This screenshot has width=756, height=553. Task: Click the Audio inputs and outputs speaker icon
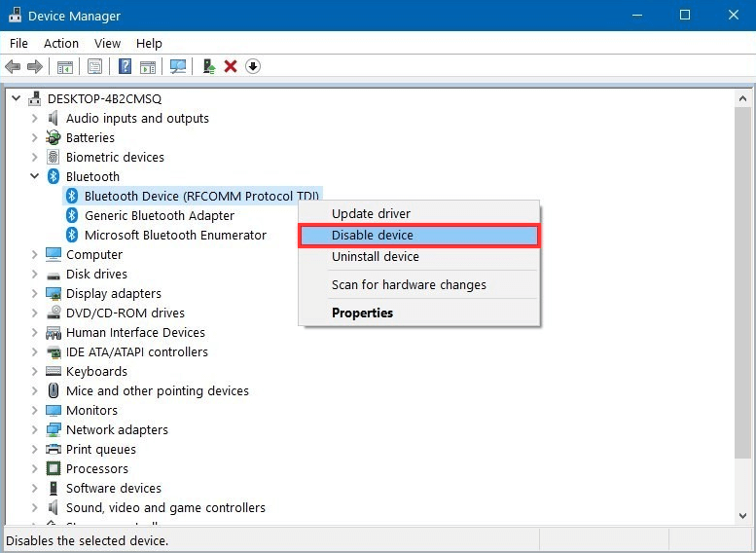coord(54,118)
